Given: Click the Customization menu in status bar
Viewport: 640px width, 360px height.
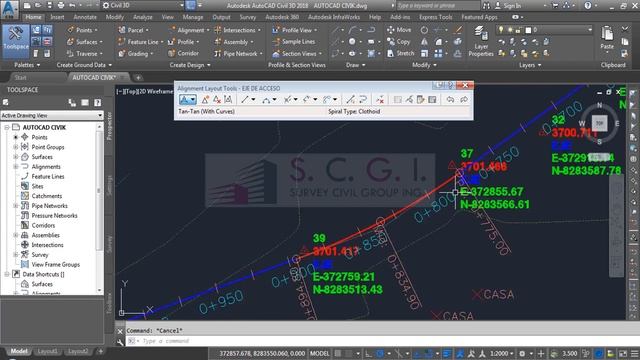Looking at the screenshot, I should 635,353.
